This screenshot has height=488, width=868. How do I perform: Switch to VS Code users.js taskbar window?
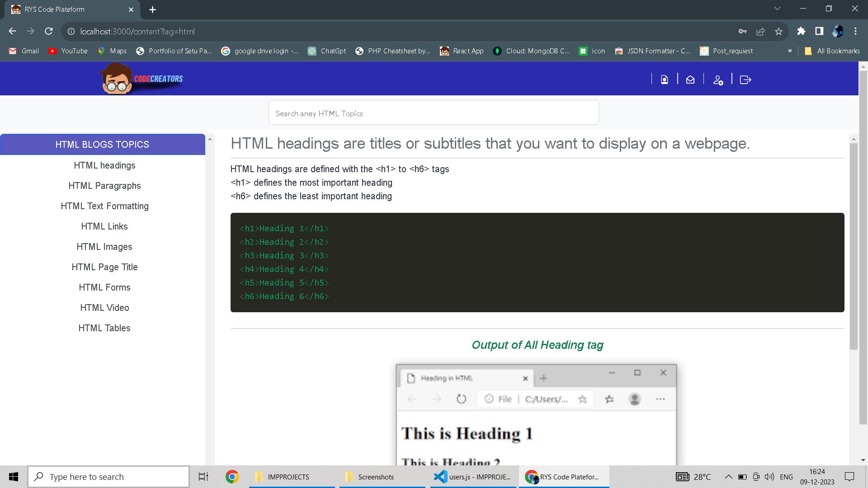pyautogui.click(x=473, y=477)
